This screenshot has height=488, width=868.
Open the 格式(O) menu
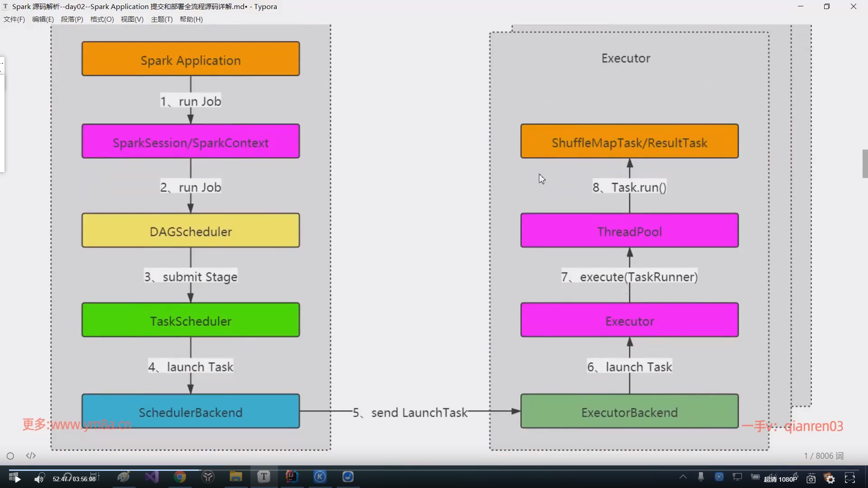pyautogui.click(x=102, y=19)
